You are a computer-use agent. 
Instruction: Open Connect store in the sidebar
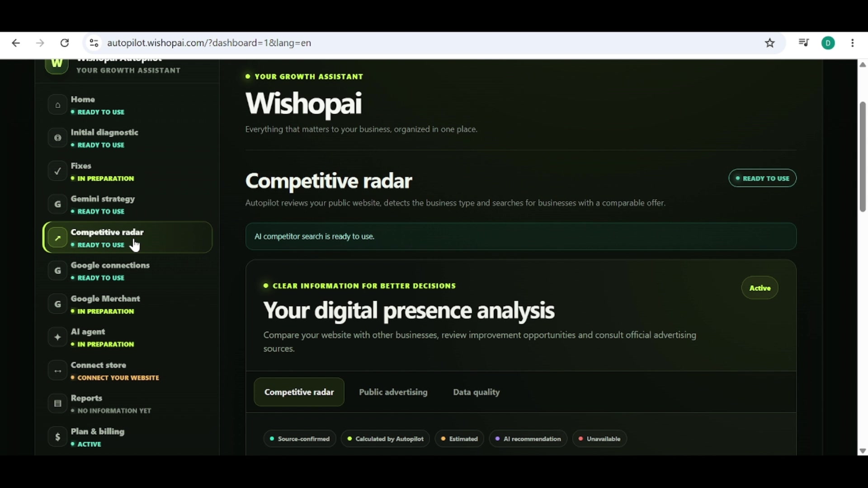coord(127,371)
